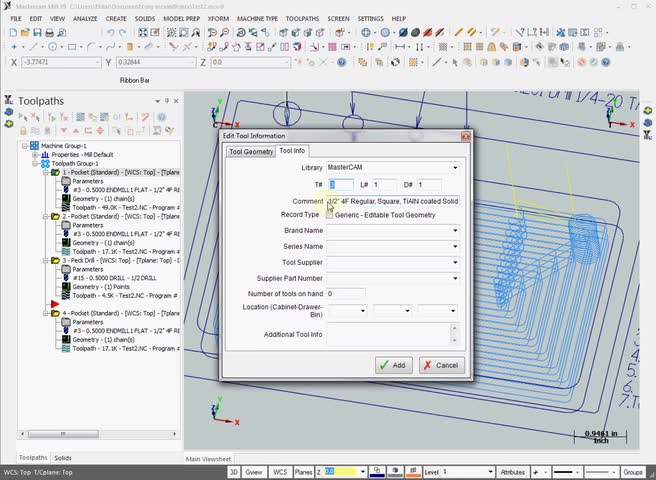This screenshot has width=656, height=480.
Task: Click the Number of tools on hand field
Action: pyautogui.click(x=346, y=294)
